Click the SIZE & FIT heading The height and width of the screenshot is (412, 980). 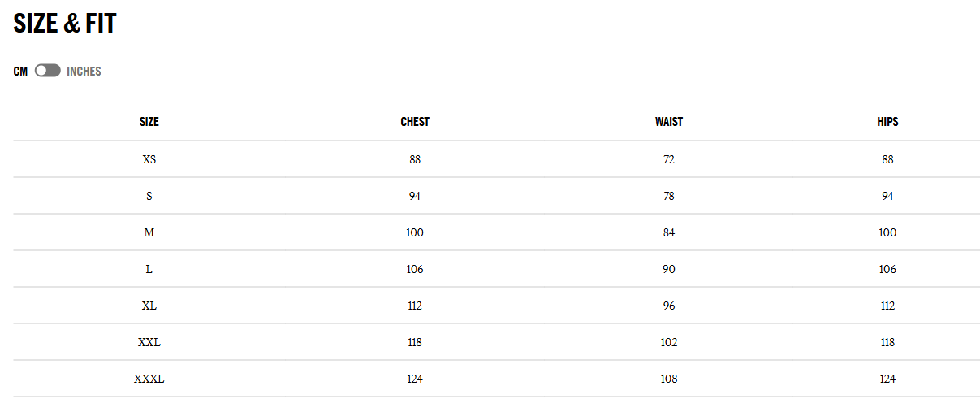click(65, 24)
